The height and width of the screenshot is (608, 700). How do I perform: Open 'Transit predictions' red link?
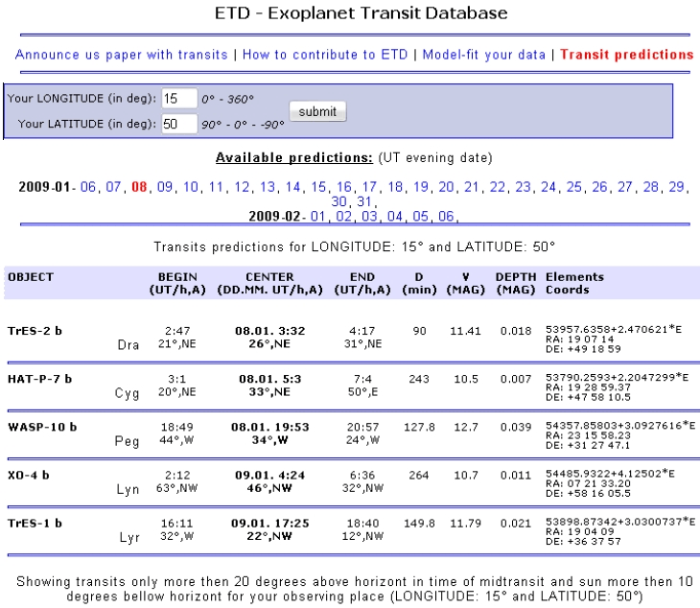627,55
